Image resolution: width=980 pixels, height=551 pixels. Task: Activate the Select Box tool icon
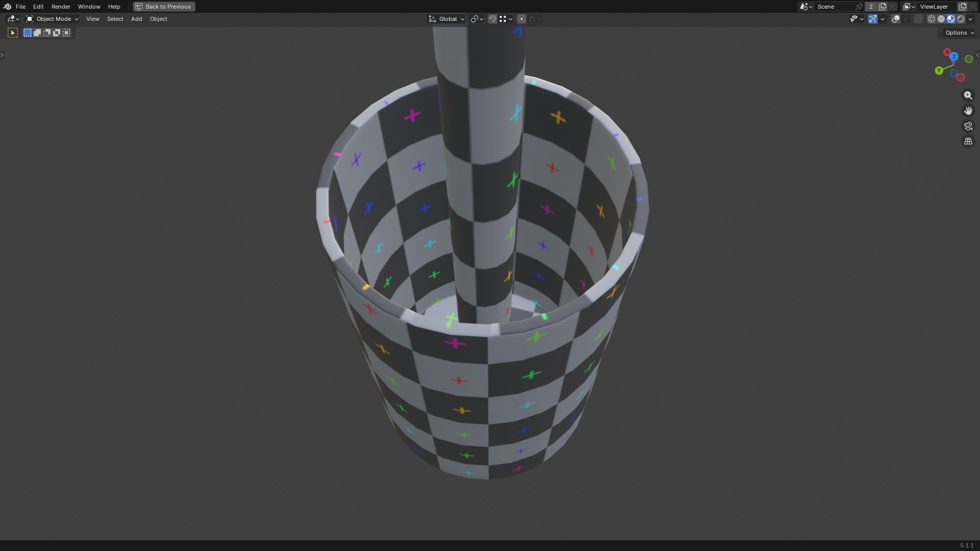click(13, 33)
